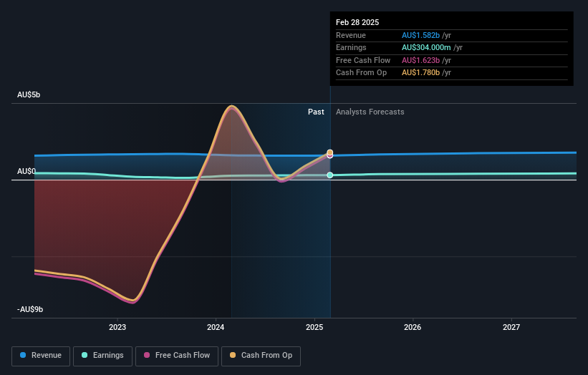The width and height of the screenshot is (588, 375).
Task: Click the teal Earnings legend dot
Action: (x=85, y=355)
